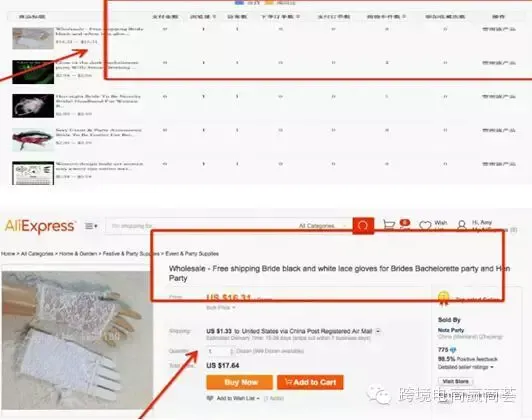Click the action link in the lace gloves row
The height and width of the screenshot is (420, 532).
[x=499, y=30]
